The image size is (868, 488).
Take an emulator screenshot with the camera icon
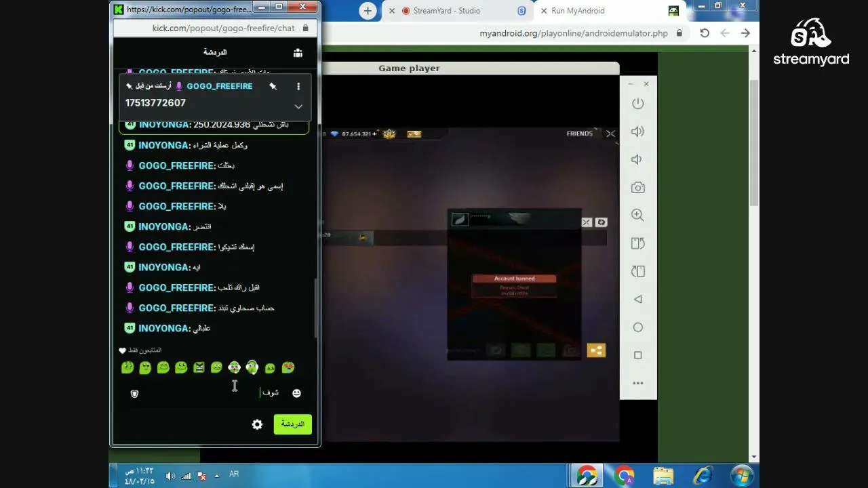[637, 188]
